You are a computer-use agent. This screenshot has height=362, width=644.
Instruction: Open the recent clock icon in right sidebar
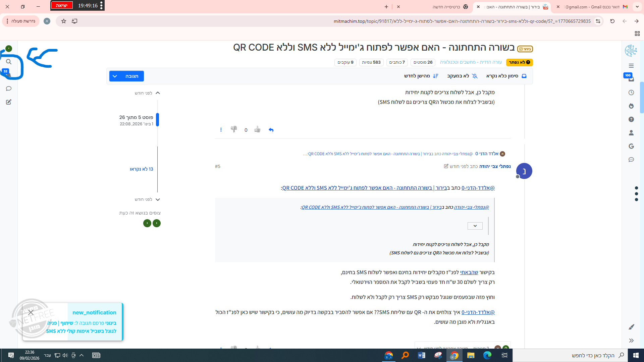pyautogui.click(x=631, y=93)
